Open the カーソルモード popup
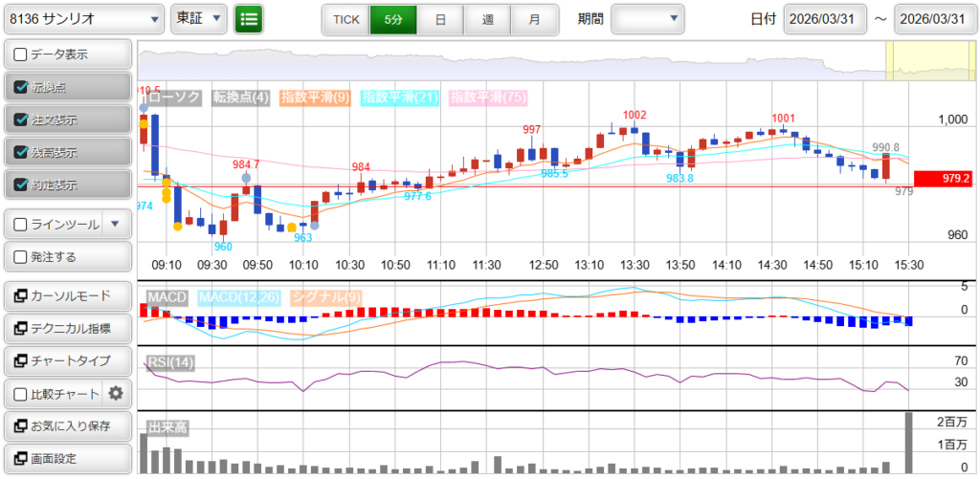Image resolution: width=980 pixels, height=479 pixels. click(x=67, y=295)
